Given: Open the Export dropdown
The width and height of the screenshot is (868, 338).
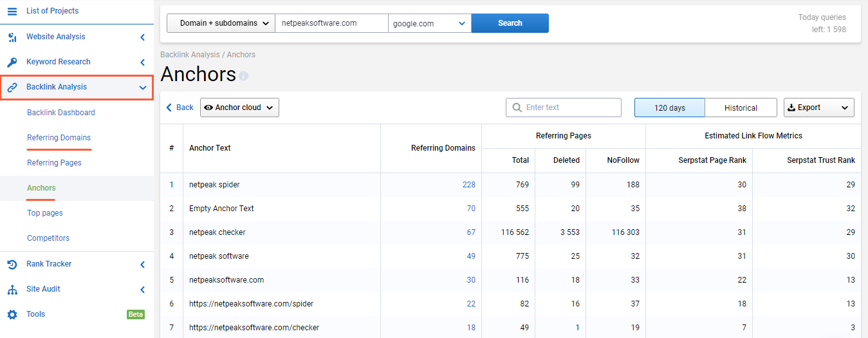Looking at the screenshot, I should pyautogui.click(x=818, y=108).
